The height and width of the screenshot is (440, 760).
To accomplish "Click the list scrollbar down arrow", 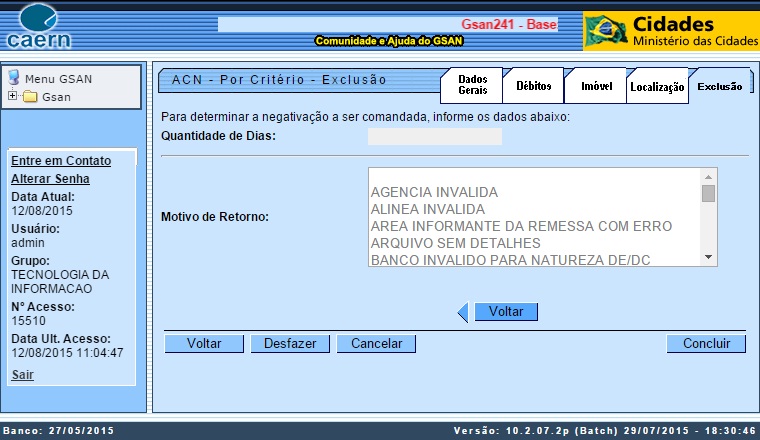I will pos(708,257).
